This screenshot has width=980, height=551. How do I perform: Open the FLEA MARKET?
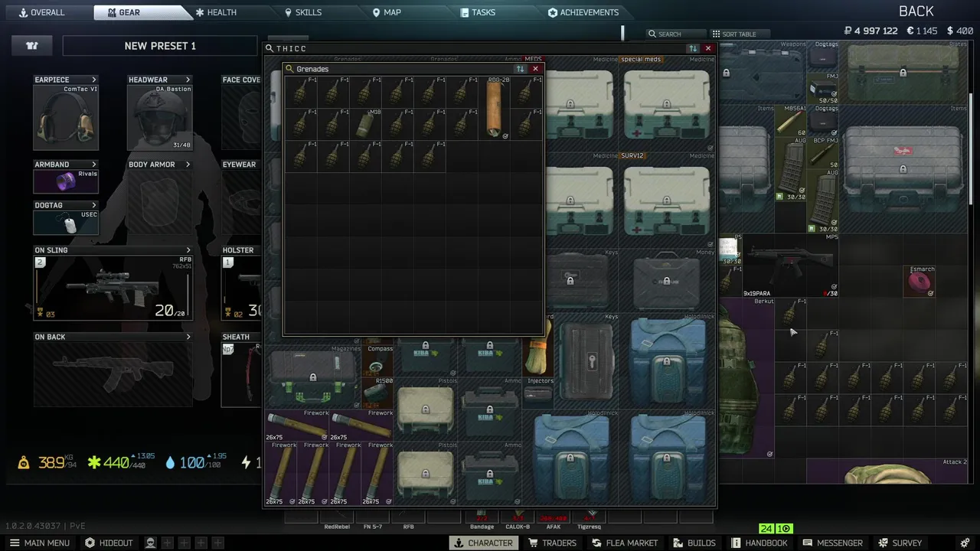point(625,543)
